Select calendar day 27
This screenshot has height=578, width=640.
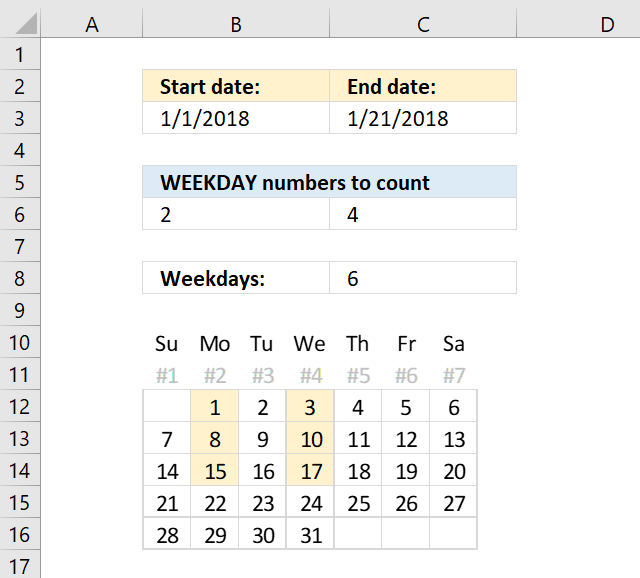tap(453, 504)
